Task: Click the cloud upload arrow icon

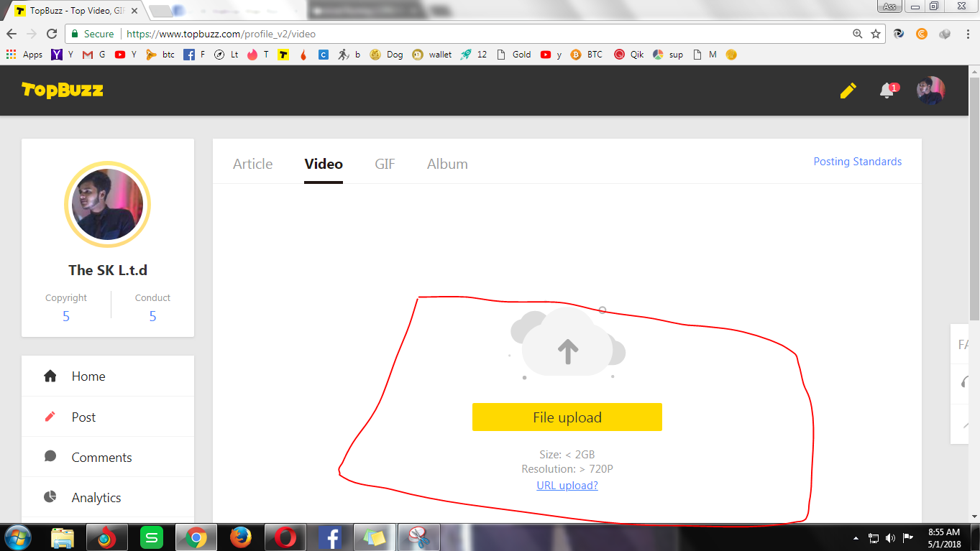Action: (568, 351)
